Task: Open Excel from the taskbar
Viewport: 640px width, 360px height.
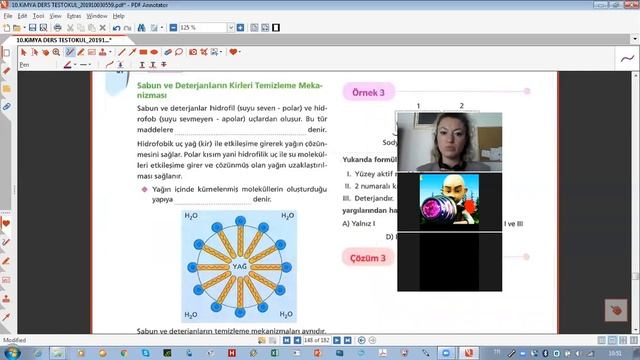Action: (275, 353)
